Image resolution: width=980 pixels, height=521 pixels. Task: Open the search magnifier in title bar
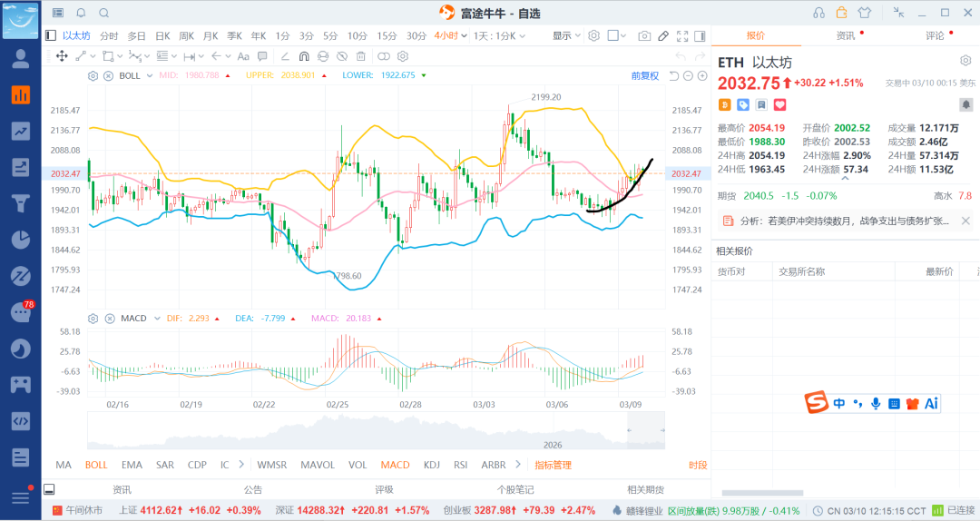103,13
